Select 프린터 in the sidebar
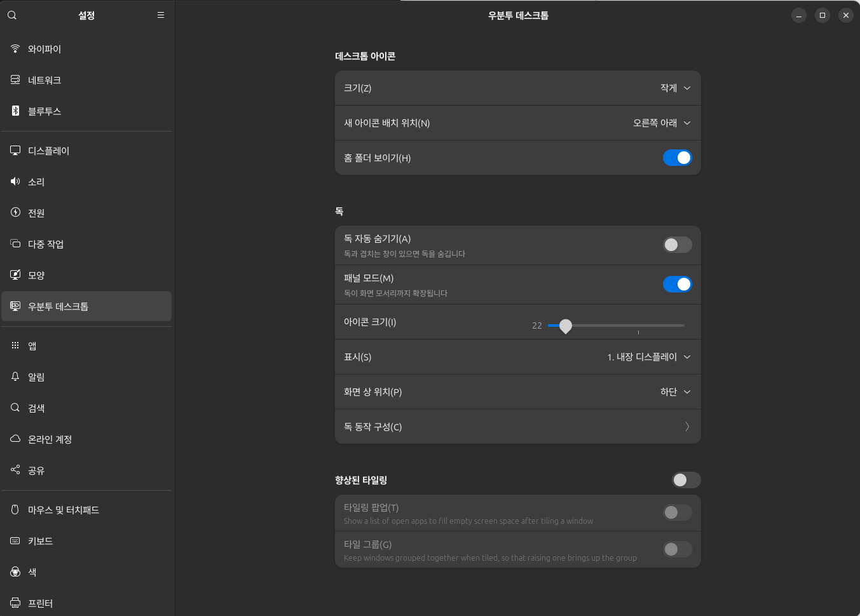The width and height of the screenshot is (860, 616). pyautogui.click(x=86, y=603)
